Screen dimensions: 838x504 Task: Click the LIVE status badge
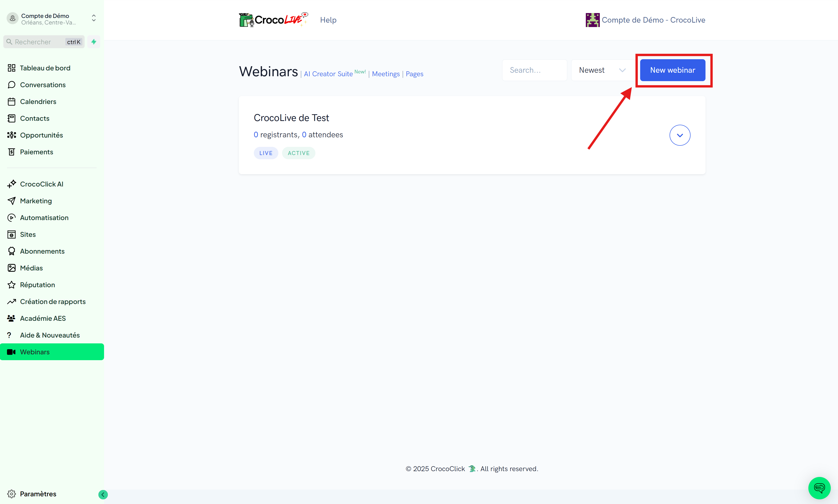pos(266,153)
